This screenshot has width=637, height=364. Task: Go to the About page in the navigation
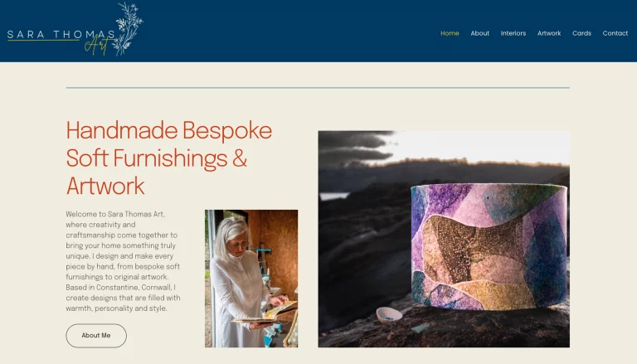pyautogui.click(x=480, y=33)
